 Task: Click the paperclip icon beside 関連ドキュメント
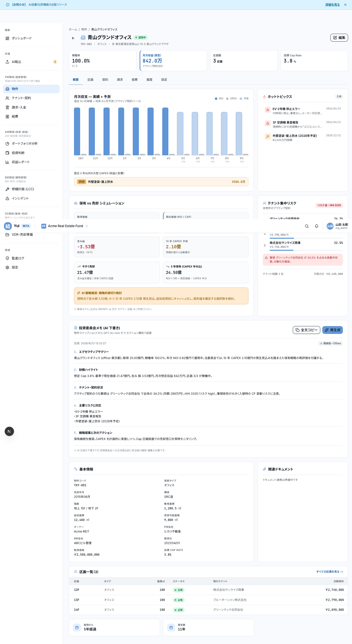pyautogui.click(x=264, y=469)
